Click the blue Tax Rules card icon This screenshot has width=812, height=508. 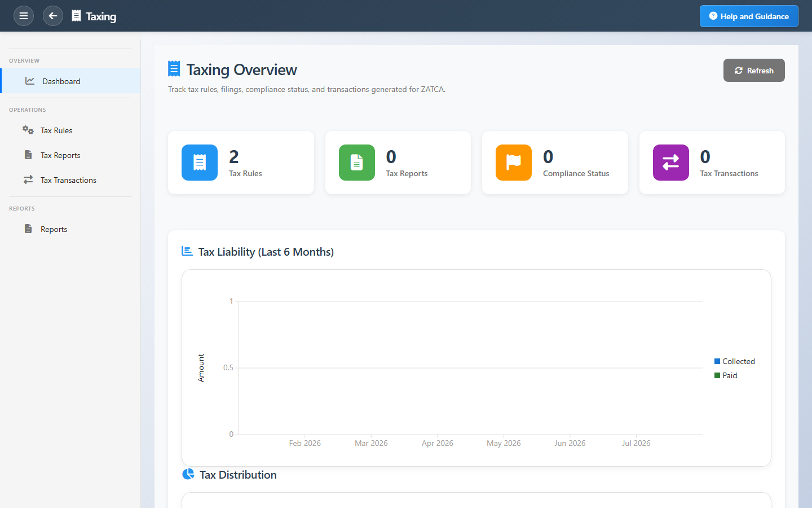[x=200, y=163]
